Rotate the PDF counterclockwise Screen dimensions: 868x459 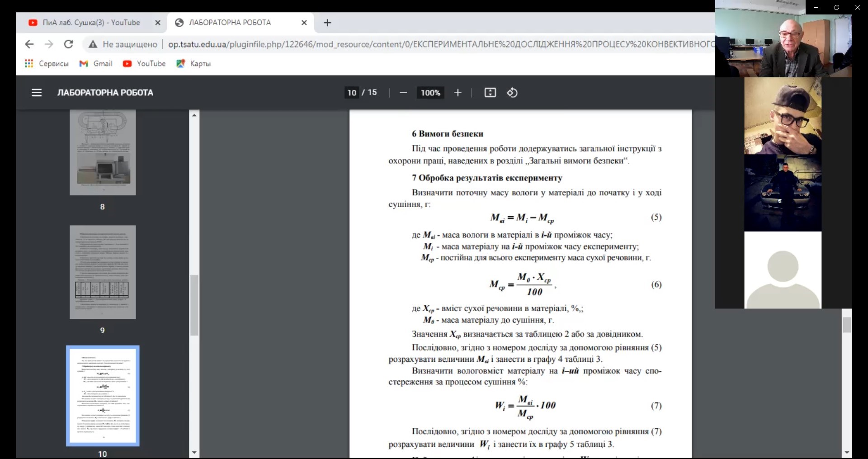pyautogui.click(x=512, y=93)
